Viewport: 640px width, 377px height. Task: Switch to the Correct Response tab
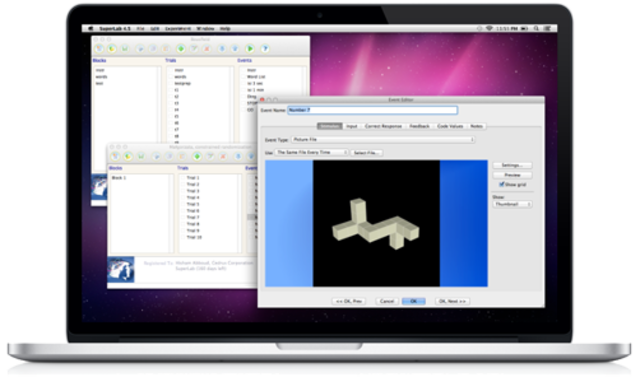[383, 126]
